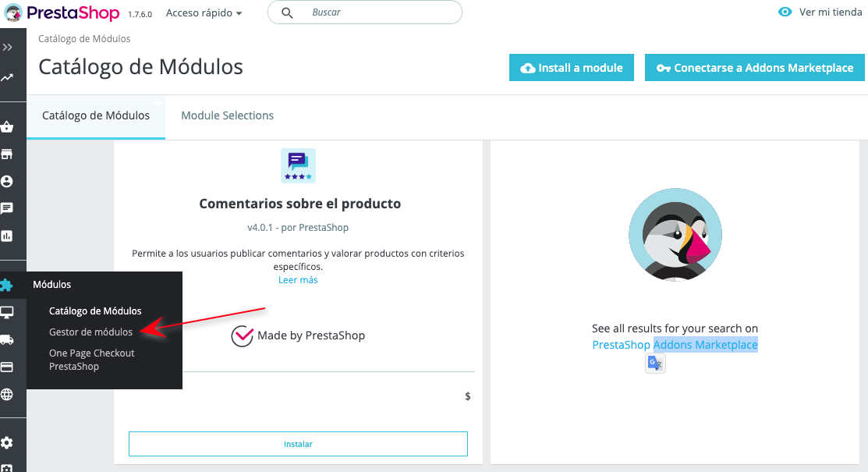Open the Stats bar-chart sidebar icon
Image resolution: width=868 pixels, height=472 pixels.
pos(7,236)
